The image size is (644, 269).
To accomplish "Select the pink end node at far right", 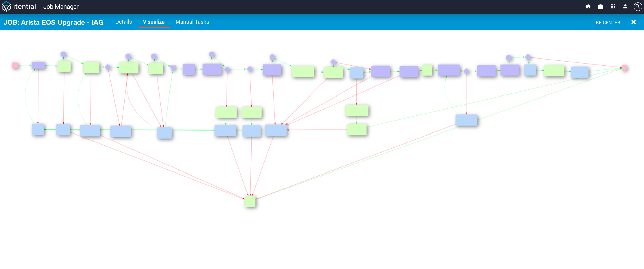I will [x=624, y=68].
